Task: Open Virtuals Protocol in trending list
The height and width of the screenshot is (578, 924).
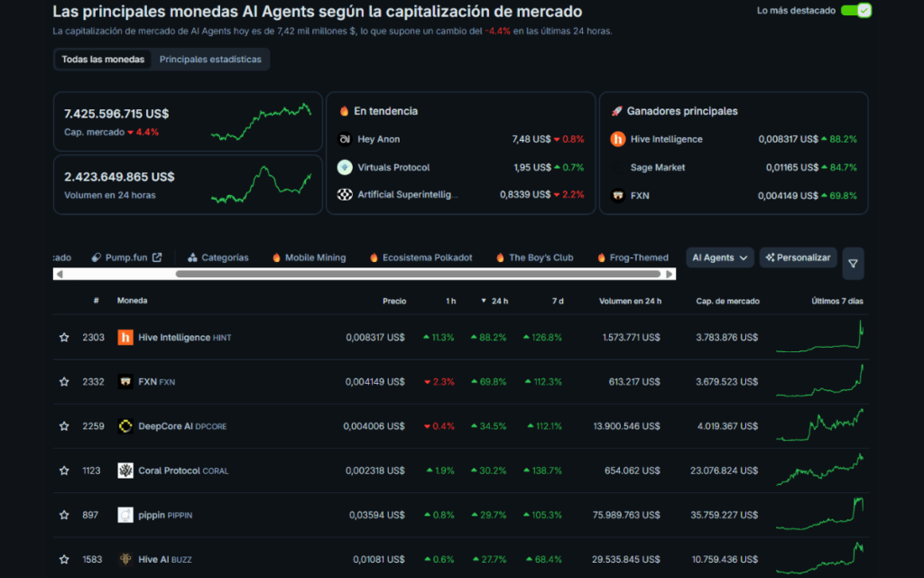Action: coord(393,167)
